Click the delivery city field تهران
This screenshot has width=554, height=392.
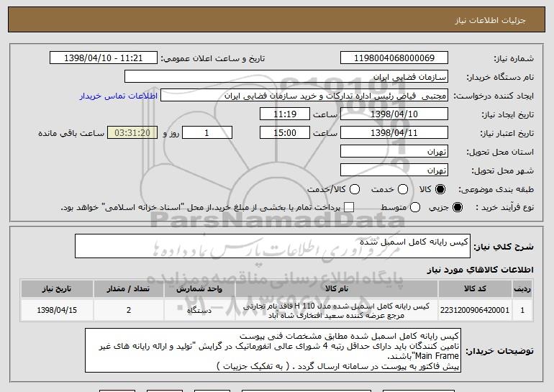coord(394,170)
